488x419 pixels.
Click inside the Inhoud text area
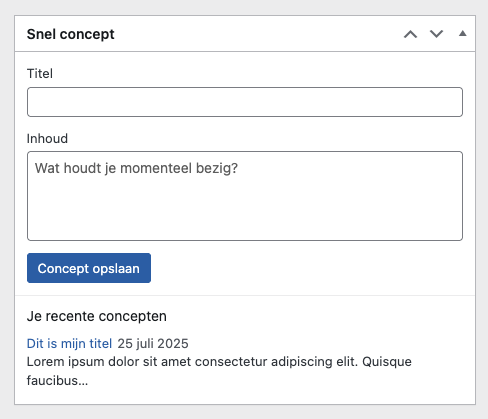pos(245,196)
